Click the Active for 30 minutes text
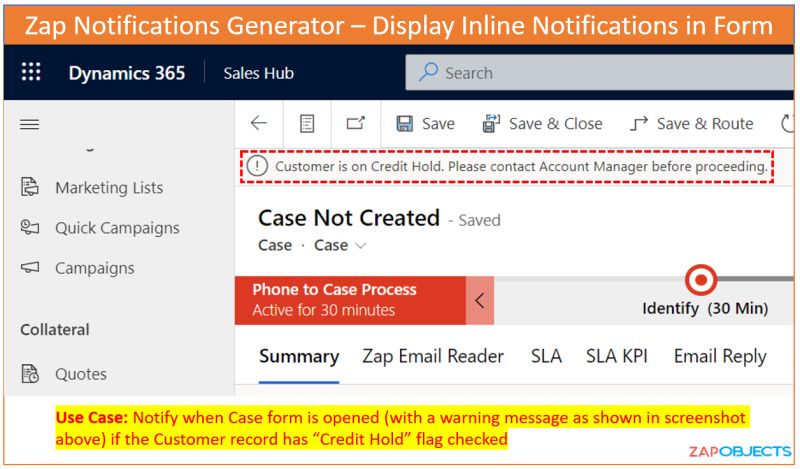Viewport: 800px width, 469px height. pos(323,310)
